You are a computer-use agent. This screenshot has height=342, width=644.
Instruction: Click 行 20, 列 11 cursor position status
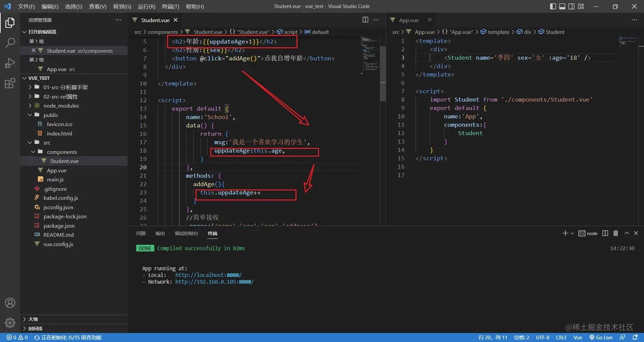493,337
